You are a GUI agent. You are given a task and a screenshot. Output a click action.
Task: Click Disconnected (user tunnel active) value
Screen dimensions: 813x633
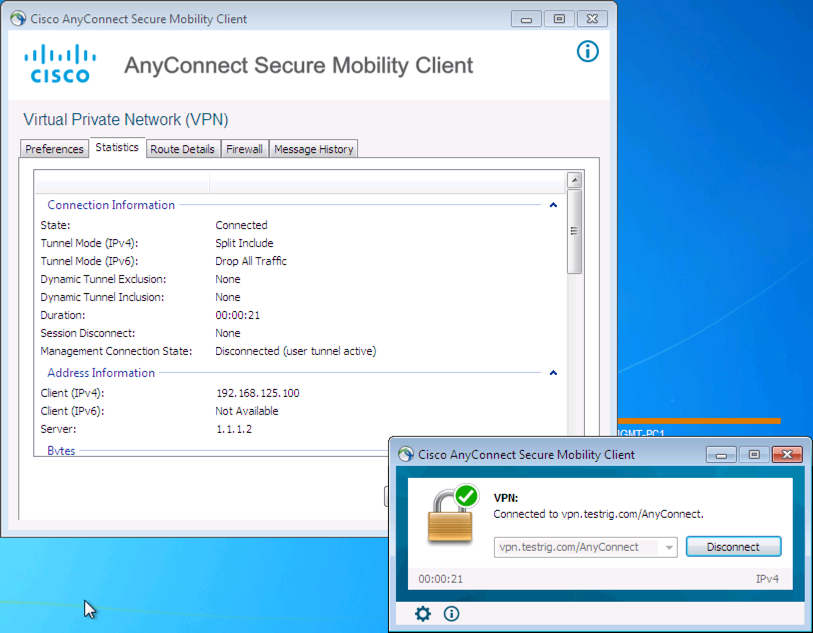(296, 351)
